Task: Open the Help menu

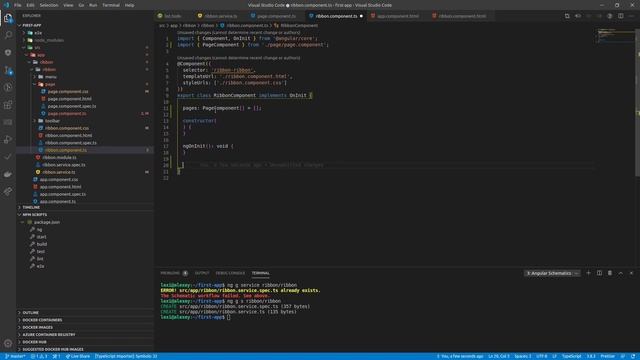Action: (129, 5)
